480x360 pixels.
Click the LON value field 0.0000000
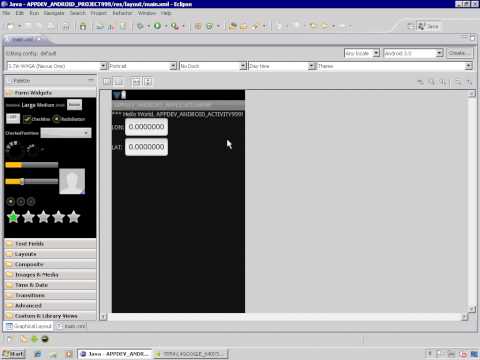click(146, 127)
